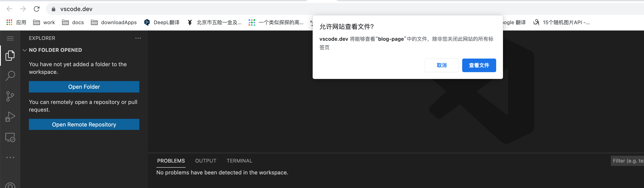
Task: Click the EXPLORER panel title
Action: pos(42,38)
